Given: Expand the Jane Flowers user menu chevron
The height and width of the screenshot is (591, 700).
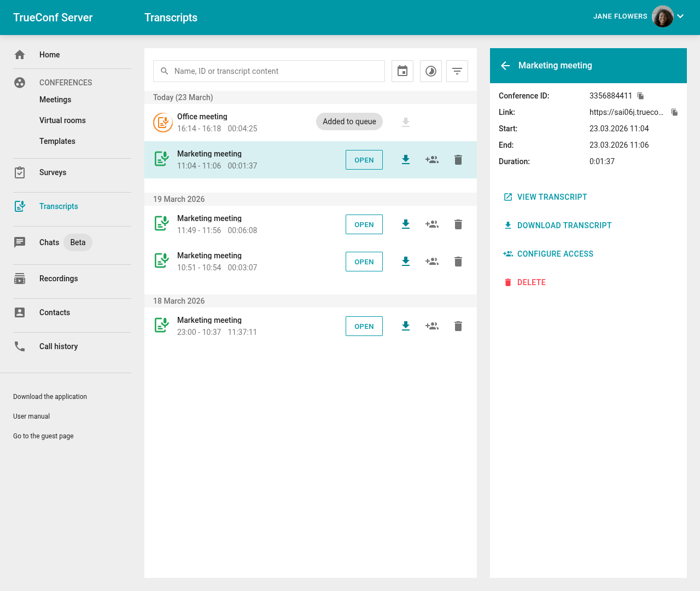Looking at the screenshot, I should point(680,16).
